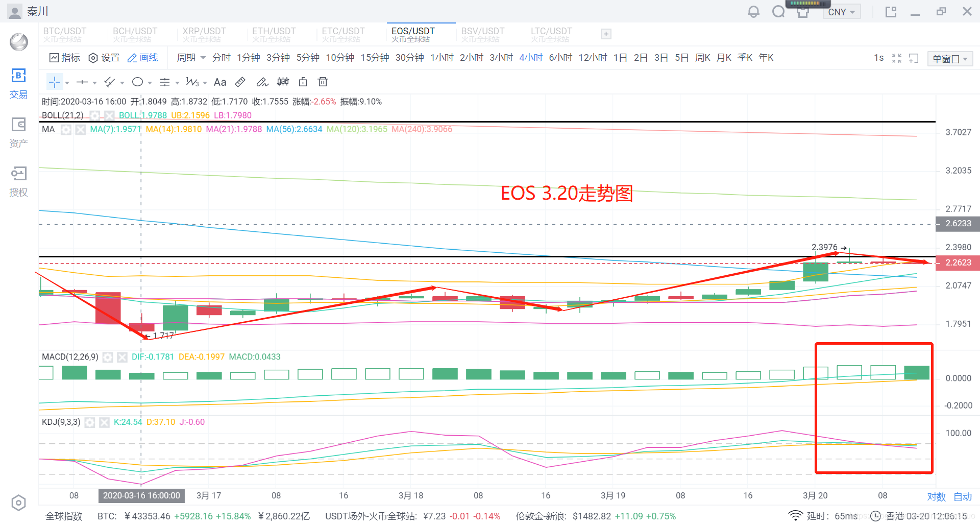This screenshot has height=525, width=980.
Task: Toggle 自动 auto scale
Action: (963, 497)
